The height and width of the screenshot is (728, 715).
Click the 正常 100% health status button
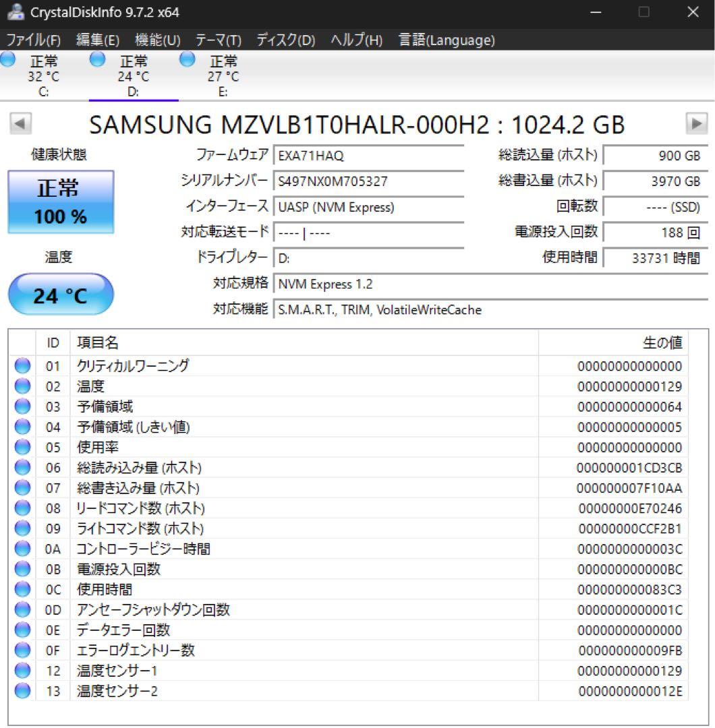tap(61, 201)
